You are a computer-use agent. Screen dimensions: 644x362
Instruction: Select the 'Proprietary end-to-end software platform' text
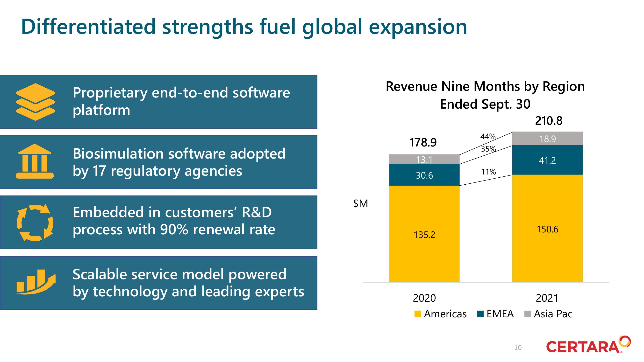(x=181, y=101)
